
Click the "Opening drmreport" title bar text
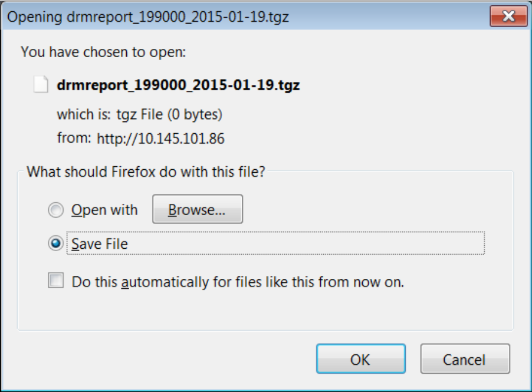pyautogui.click(x=148, y=17)
